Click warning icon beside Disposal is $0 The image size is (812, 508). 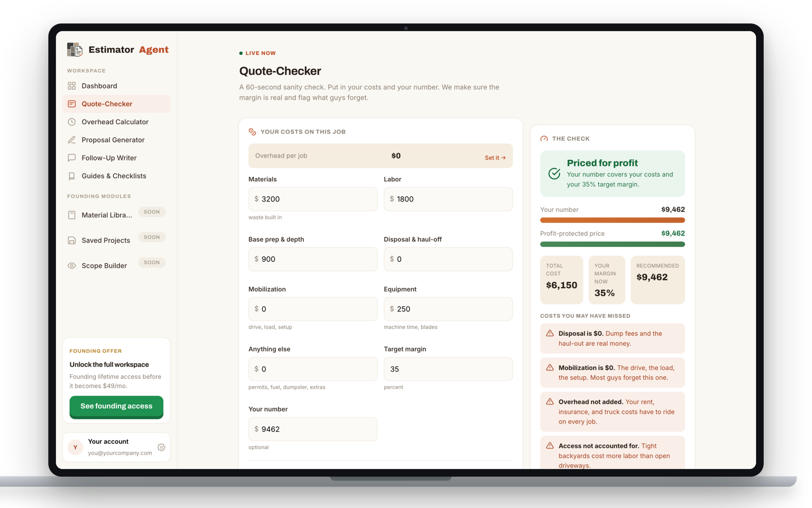point(550,333)
